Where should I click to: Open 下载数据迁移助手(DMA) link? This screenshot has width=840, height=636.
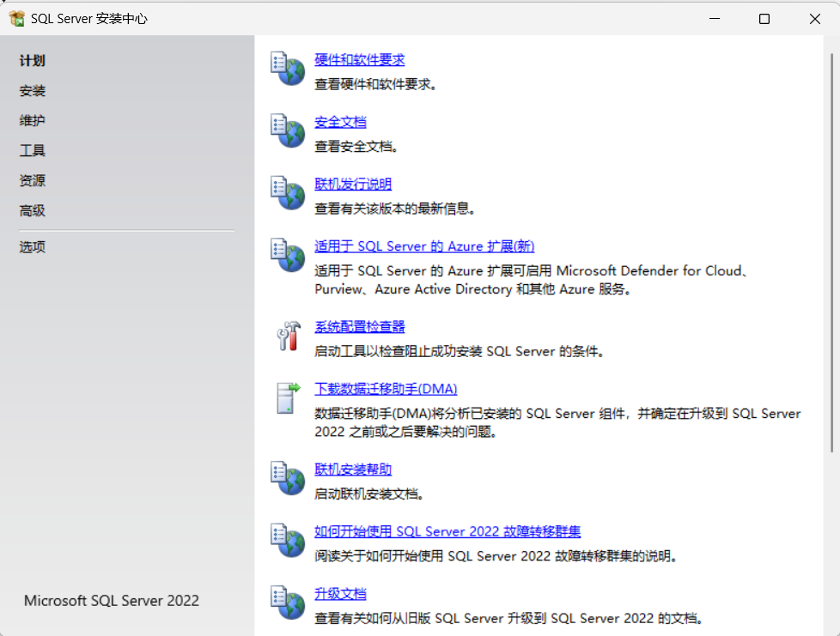pos(386,389)
